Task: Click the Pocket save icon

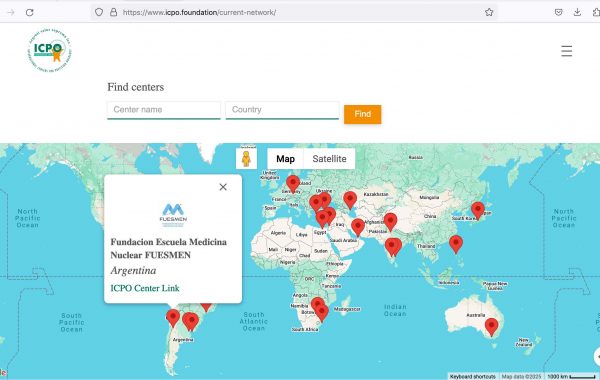Action: [559, 12]
